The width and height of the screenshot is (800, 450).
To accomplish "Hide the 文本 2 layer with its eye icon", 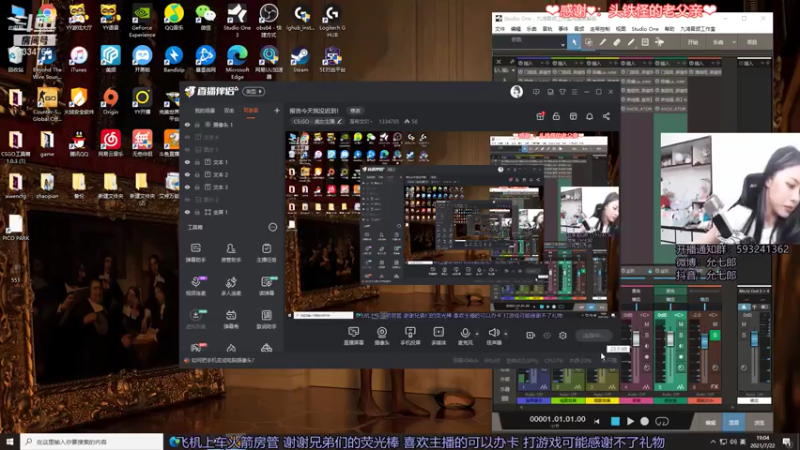I will (187, 174).
